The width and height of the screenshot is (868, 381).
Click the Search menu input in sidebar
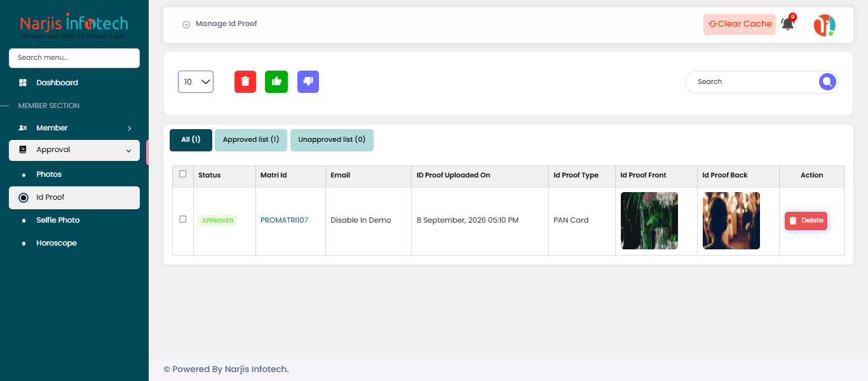74,58
